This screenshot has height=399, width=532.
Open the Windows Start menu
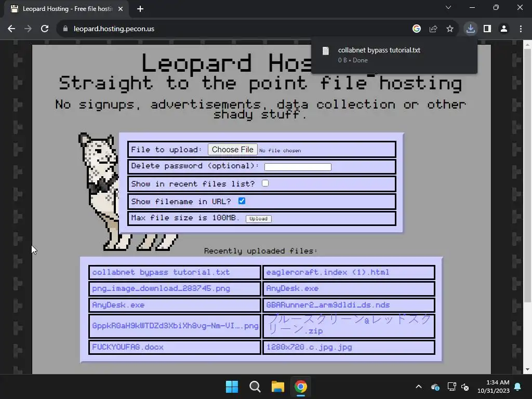232,387
